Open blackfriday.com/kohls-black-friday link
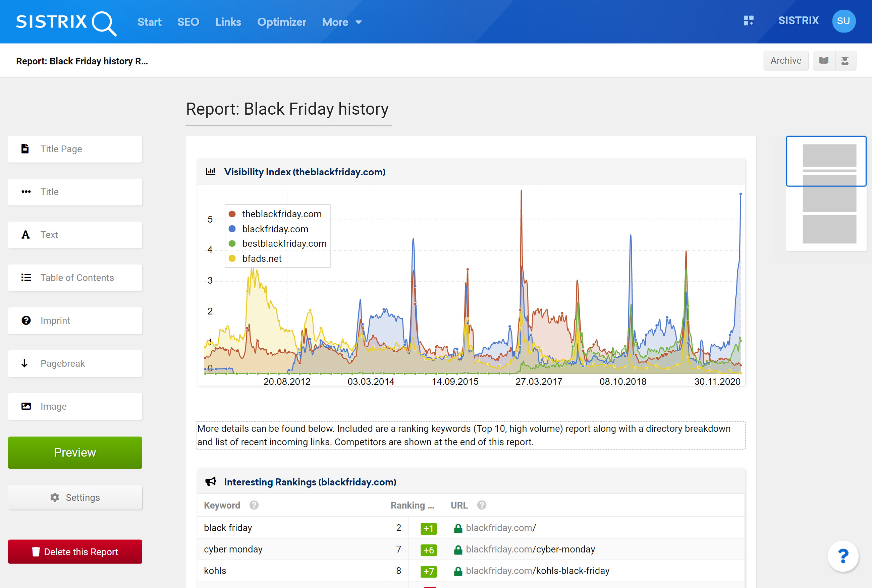872x588 pixels. tap(537, 571)
